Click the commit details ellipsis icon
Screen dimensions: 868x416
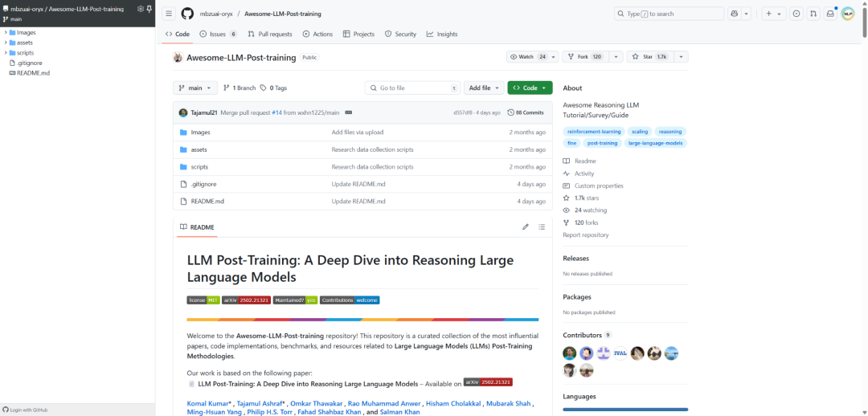click(348, 112)
